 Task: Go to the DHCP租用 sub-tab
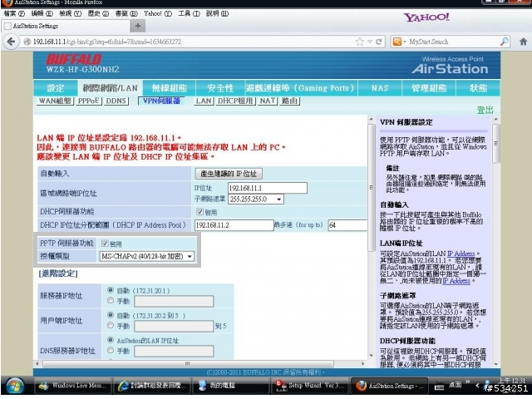(235, 101)
